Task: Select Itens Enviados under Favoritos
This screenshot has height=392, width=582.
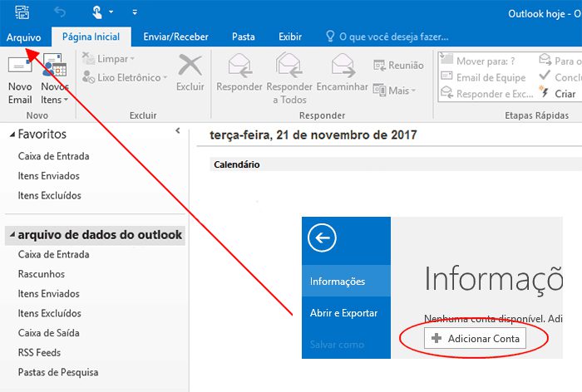Action: coord(48,176)
